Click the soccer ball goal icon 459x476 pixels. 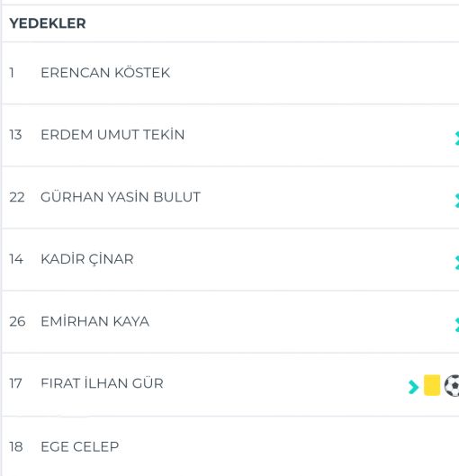452,385
